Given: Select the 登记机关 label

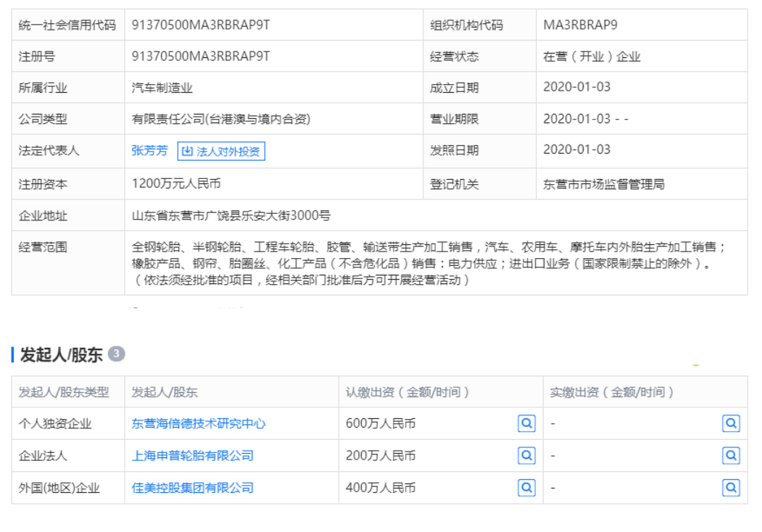Looking at the screenshot, I should coord(455,184).
